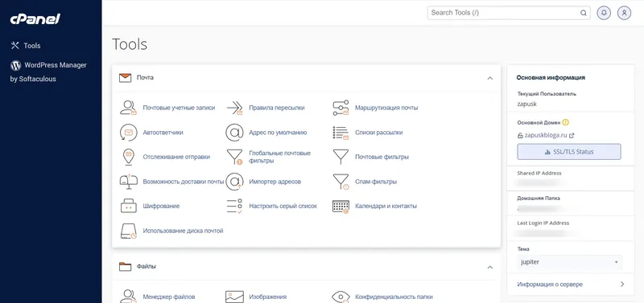
Task: Open the Глобальные почтовые фильтры funnel icon
Action: 234,157
